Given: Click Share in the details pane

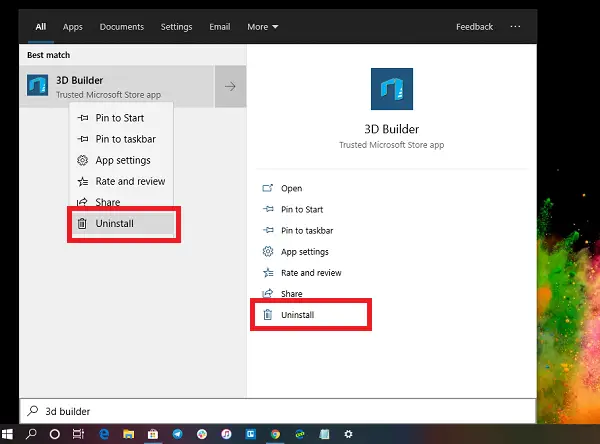Looking at the screenshot, I should pos(292,294).
